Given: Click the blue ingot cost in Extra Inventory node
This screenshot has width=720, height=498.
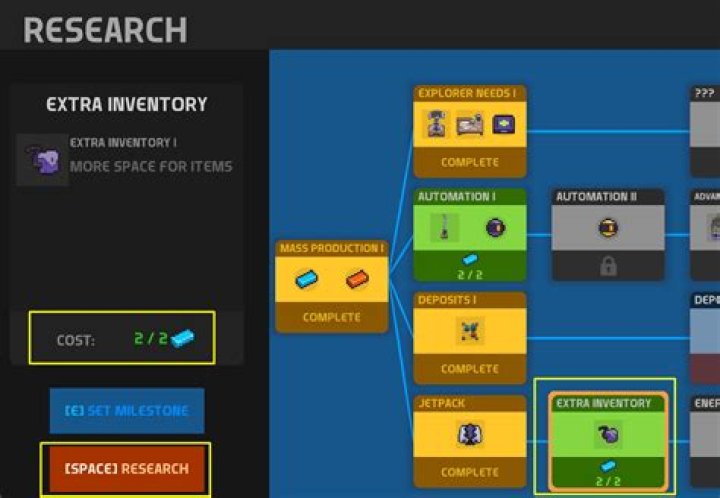Looking at the screenshot, I should 608,466.
